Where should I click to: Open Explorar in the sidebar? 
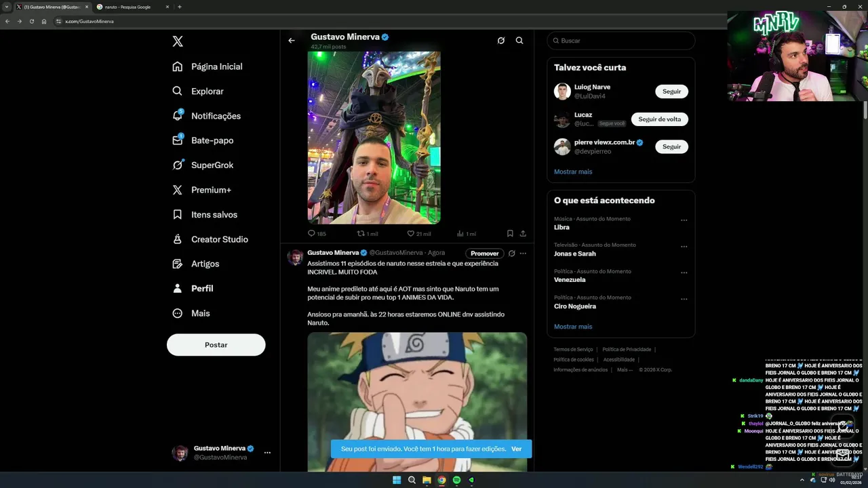(198, 91)
